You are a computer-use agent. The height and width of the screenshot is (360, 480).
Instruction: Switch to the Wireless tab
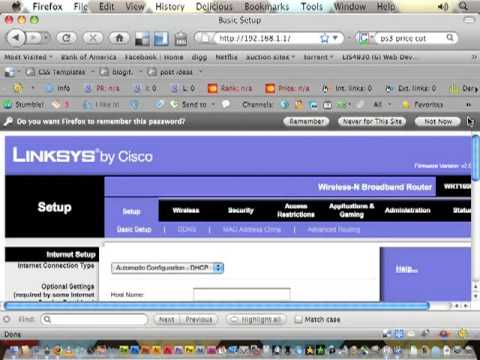[x=186, y=210]
